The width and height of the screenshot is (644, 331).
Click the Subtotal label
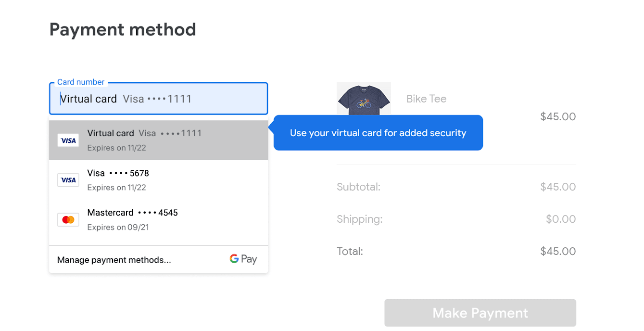pos(358,187)
